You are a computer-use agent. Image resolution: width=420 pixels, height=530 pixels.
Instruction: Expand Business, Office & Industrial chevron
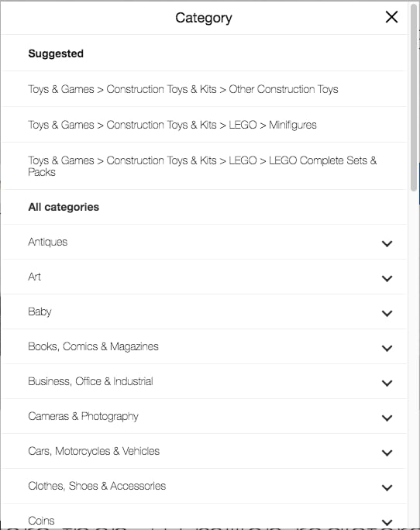[387, 383]
